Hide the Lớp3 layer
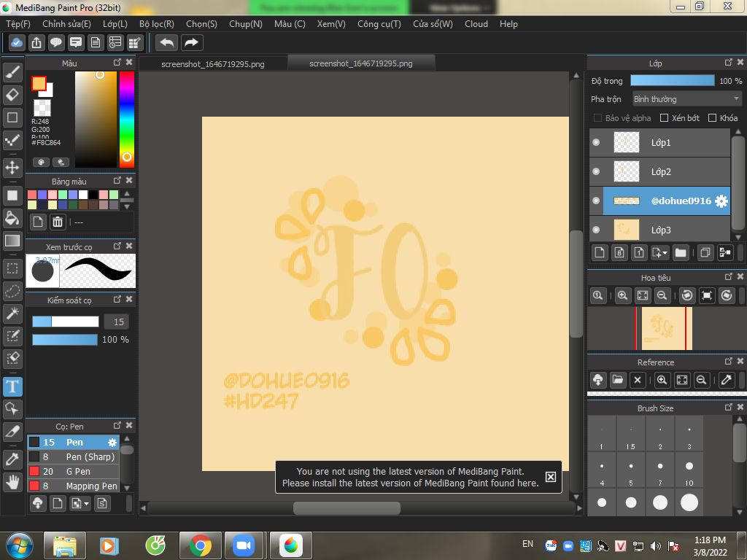Image resolution: width=747 pixels, height=560 pixels. click(596, 230)
